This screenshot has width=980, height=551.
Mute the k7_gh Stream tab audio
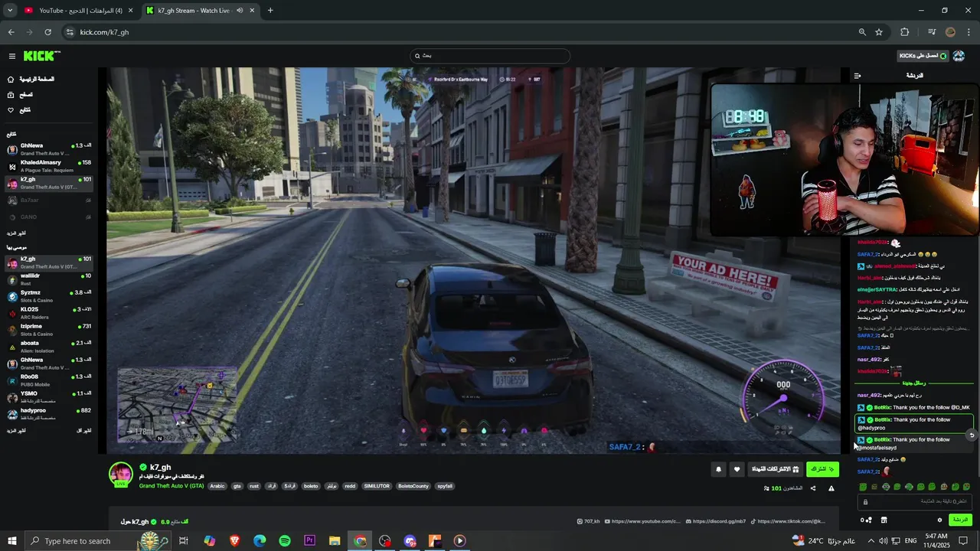point(240,10)
